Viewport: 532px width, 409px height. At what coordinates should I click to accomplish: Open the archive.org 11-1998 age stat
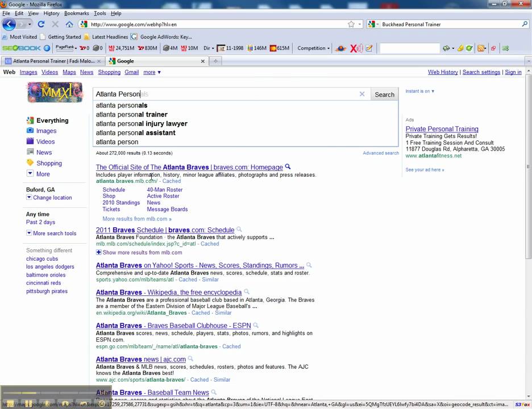(230, 48)
